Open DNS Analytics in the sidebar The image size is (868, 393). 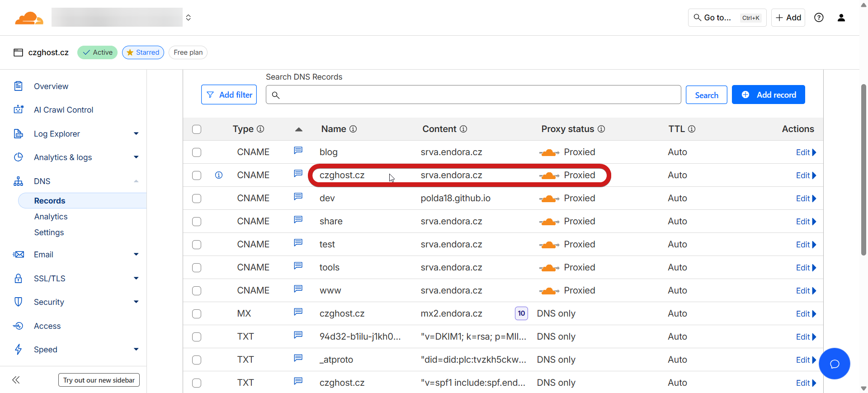51,217
